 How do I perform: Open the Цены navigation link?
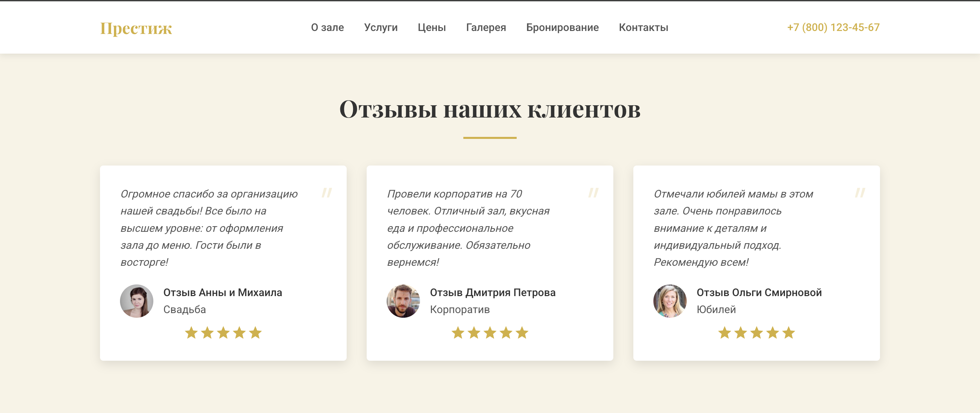[431, 27]
